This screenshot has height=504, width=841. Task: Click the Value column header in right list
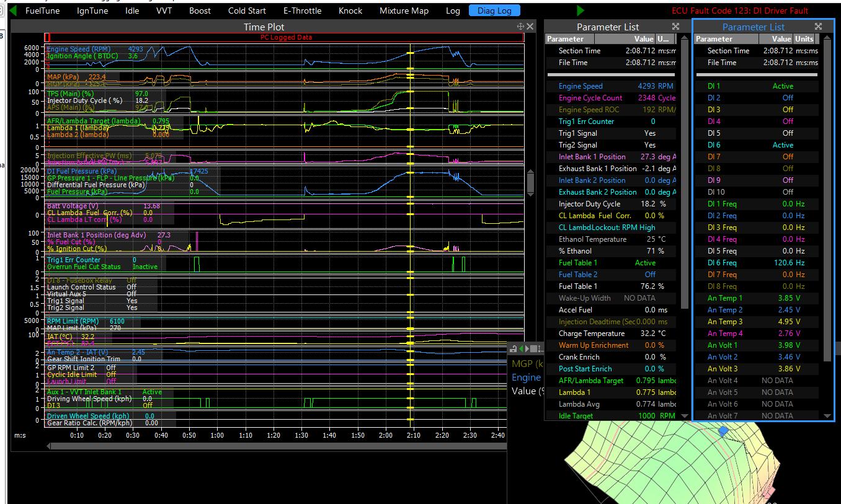(781, 38)
